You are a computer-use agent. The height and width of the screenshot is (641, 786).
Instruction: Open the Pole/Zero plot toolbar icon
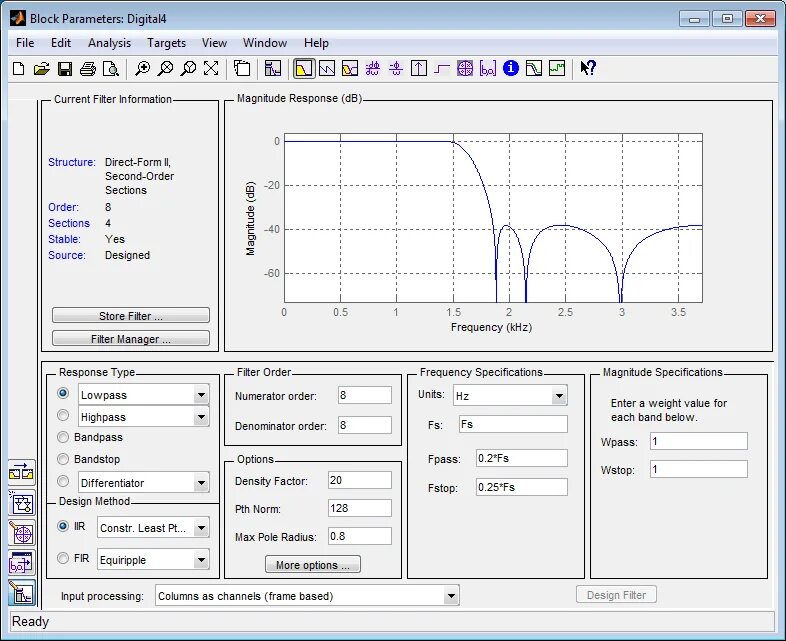465,69
